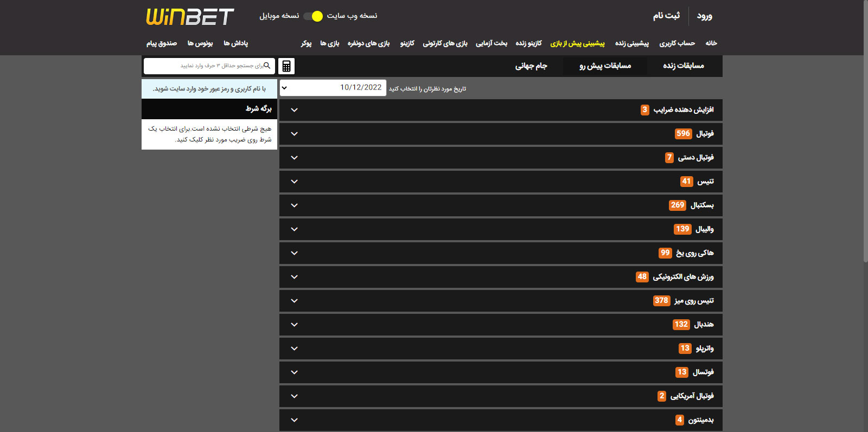Viewport: 868px width, 432px height.
Task: Open the bet calculator icon
Action: coord(286,66)
